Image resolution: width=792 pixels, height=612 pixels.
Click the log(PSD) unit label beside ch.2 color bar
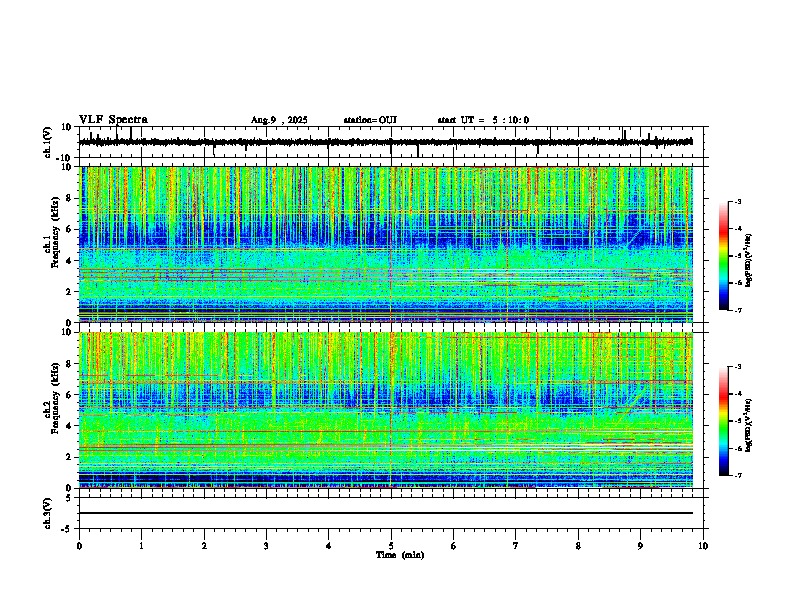coord(749,425)
